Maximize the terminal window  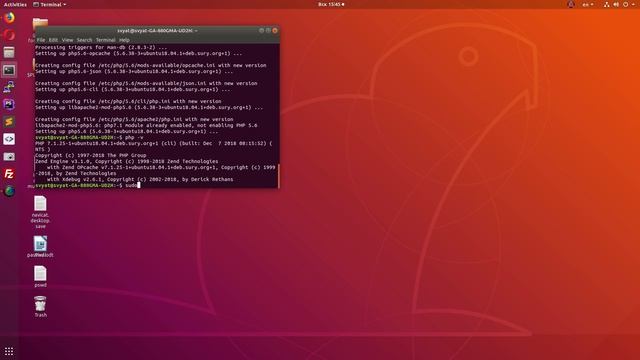click(268, 30)
